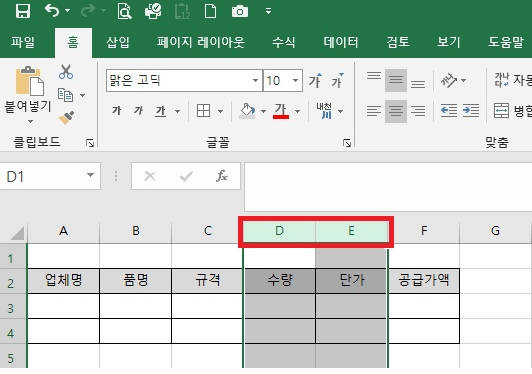Image resolution: width=532 pixels, height=374 pixels.
Task: Select the 공급가액 header cell
Action: tap(424, 281)
